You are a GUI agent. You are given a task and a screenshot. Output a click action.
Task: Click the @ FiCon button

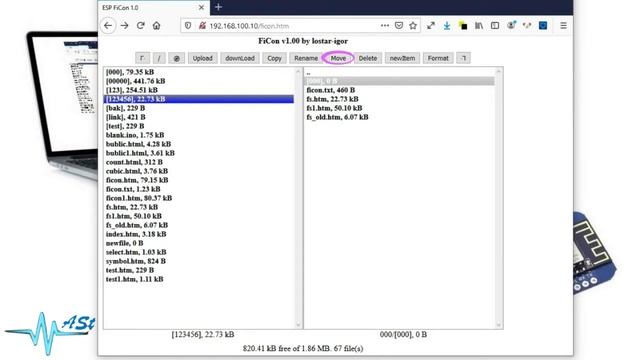tap(176, 58)
